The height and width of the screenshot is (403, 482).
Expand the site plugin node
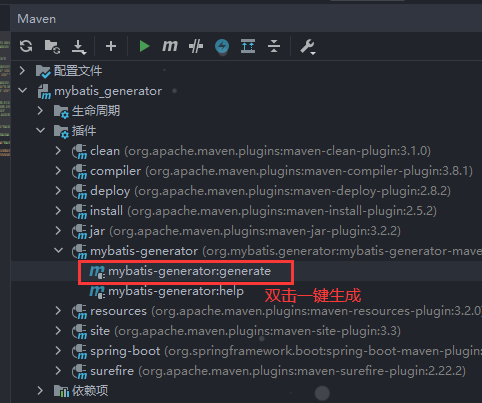coord(58,331)
